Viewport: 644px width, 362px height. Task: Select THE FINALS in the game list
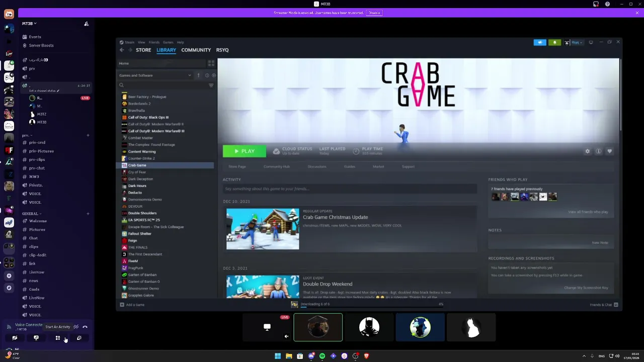138,247
